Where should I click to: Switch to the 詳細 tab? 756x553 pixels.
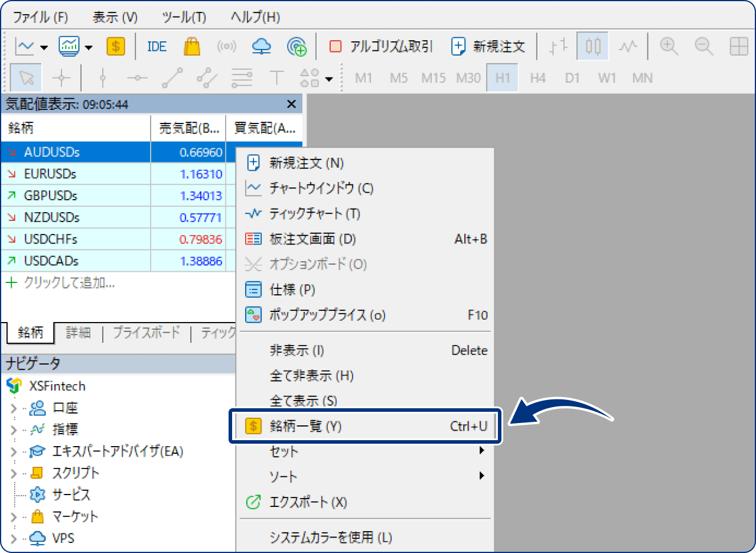point(79,333)
